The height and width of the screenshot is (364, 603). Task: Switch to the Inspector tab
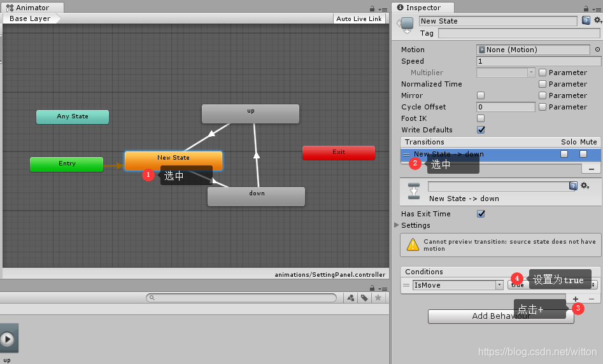click(x=423, y=7)
